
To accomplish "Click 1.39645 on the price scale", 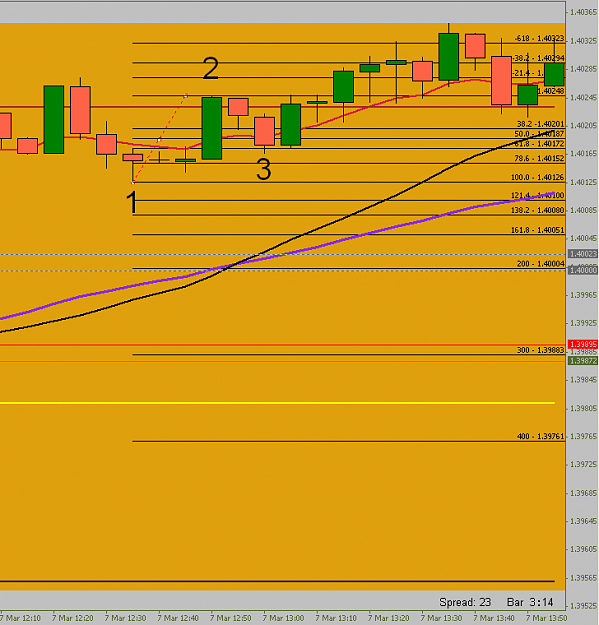I will pos(583,521).
